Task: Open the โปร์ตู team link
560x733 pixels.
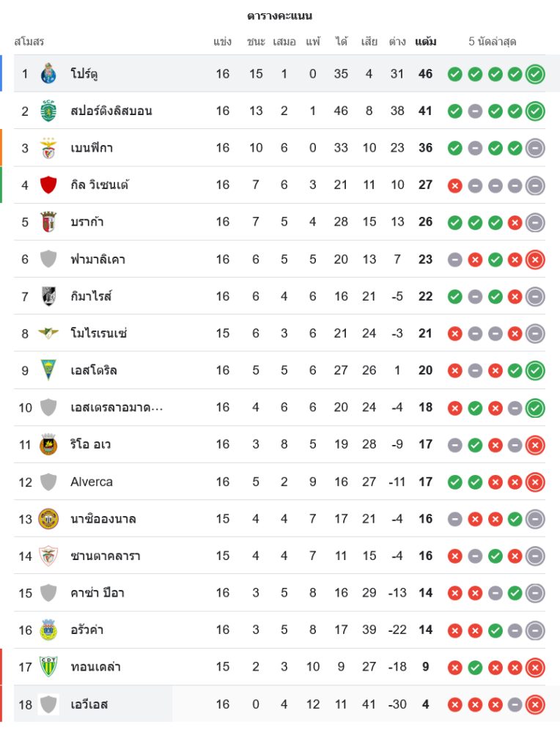Action: [84, 74]
